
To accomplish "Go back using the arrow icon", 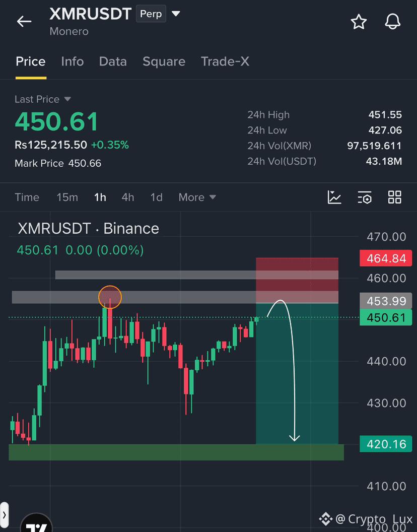I will pyautogui.click(x=24, y=21).
